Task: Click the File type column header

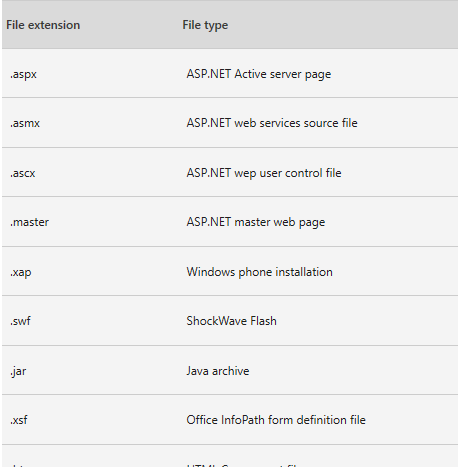Action: coord(205,25)
